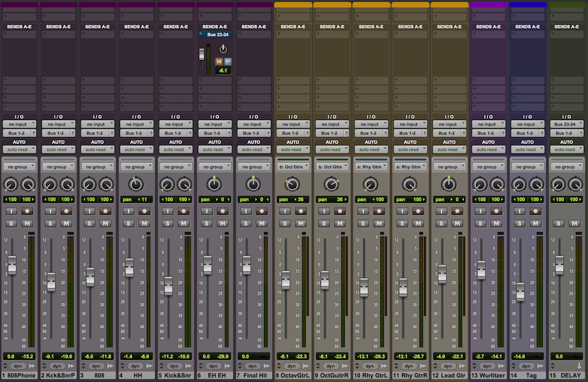Click the dyn insert button on Final Hit

click(x=253, y=366)
